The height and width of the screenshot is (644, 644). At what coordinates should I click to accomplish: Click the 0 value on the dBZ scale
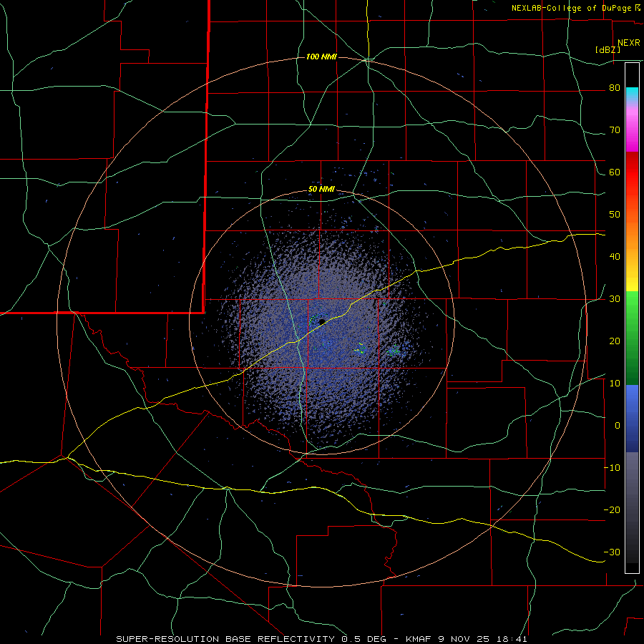pos(618,426)
